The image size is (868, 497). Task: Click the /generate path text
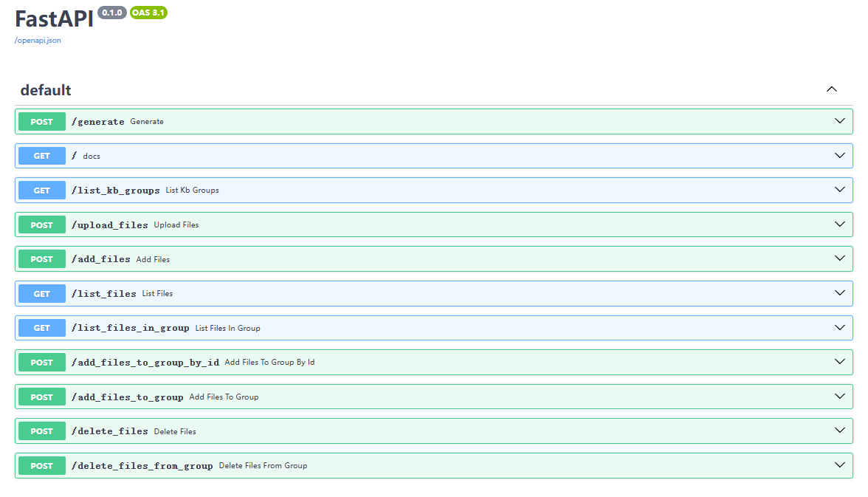coord(98,121)
